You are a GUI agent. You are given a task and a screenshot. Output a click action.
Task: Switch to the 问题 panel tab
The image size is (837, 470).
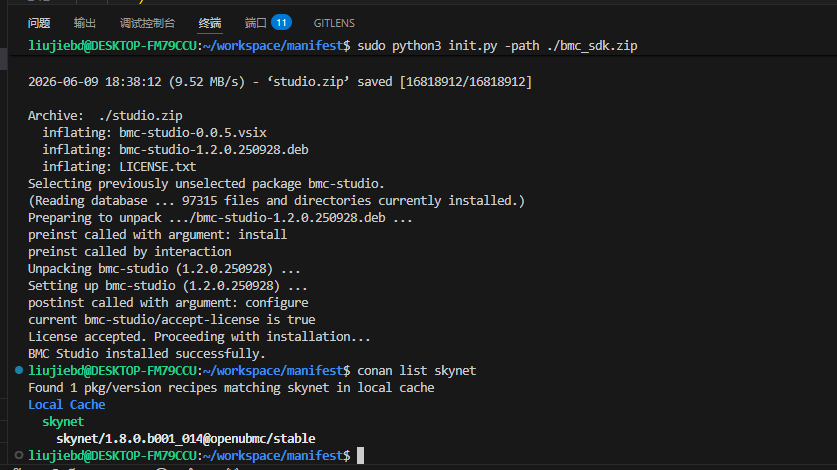[x=39, y=23]
